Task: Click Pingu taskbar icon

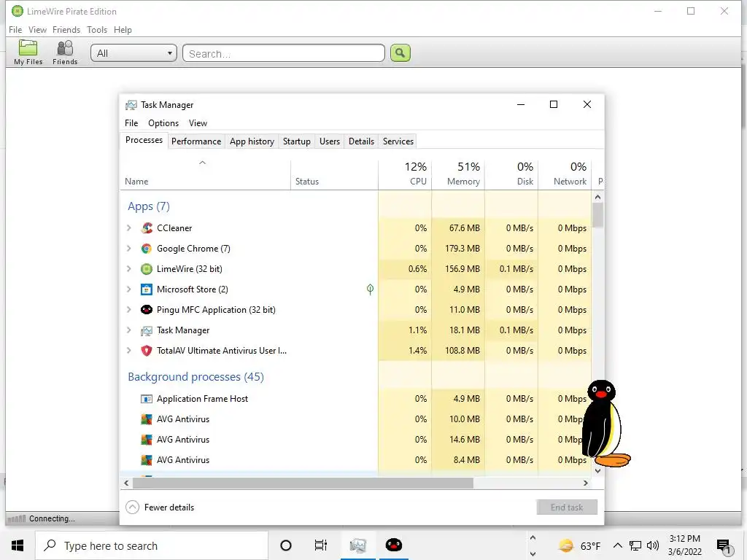Action: point(393,545)
